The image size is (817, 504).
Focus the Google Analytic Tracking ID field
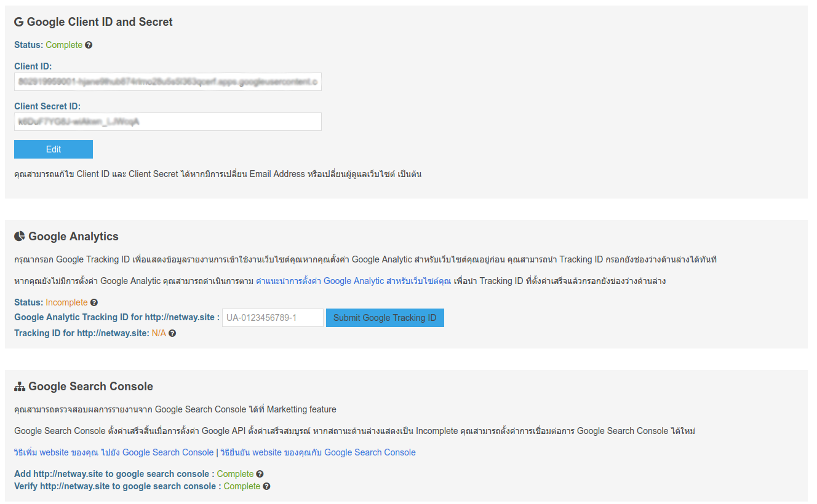pos(273,318)
